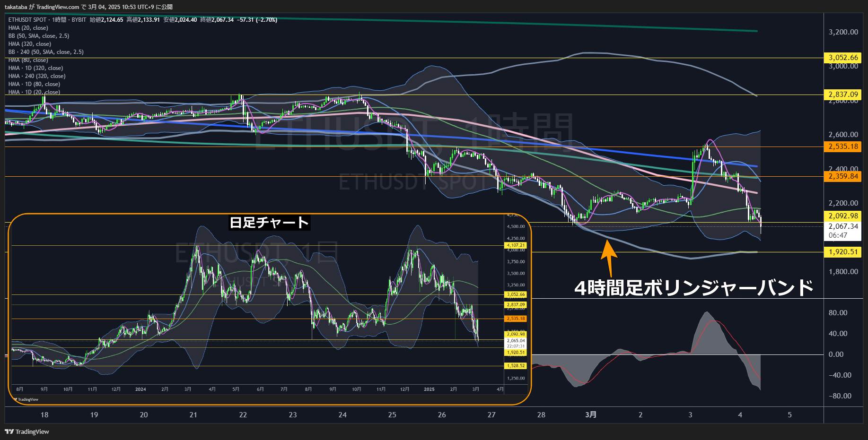Click the date 28 on the time axis
The image size is (868, 440).
point(541,415)
